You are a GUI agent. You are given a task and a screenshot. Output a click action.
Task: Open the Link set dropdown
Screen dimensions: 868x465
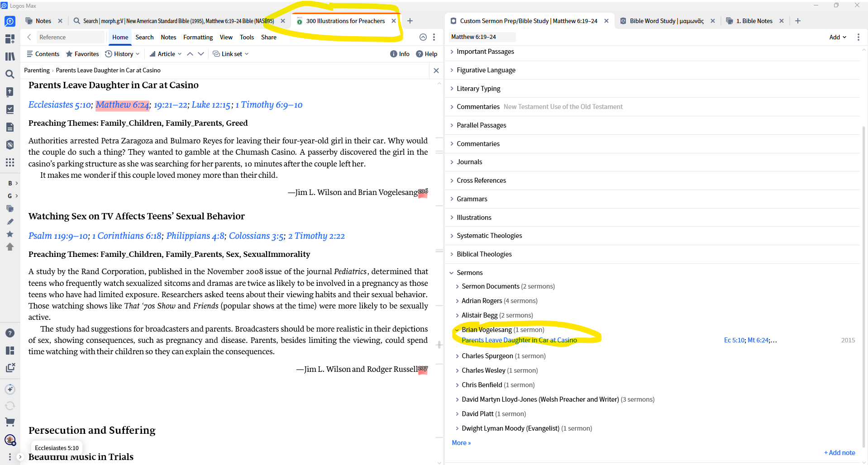point(230,54)
